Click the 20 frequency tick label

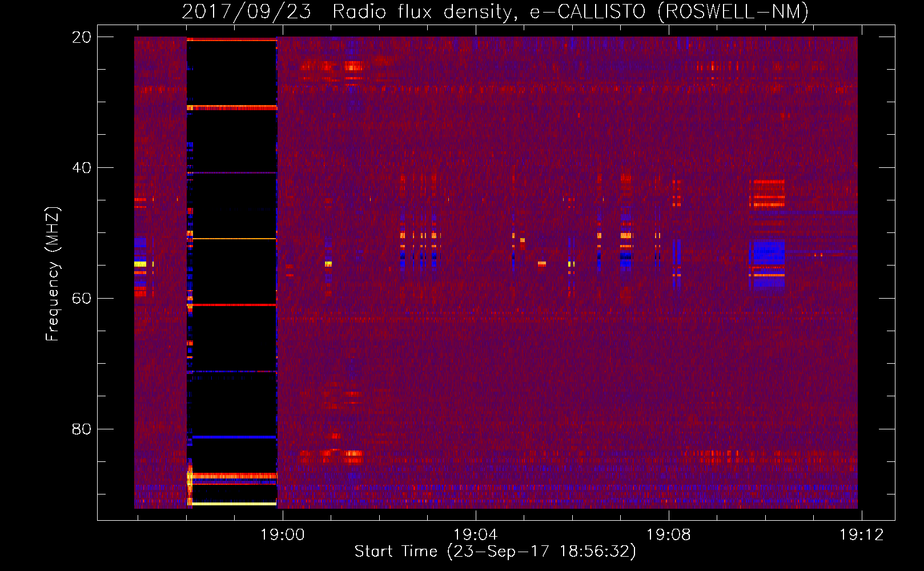(82, 37)
